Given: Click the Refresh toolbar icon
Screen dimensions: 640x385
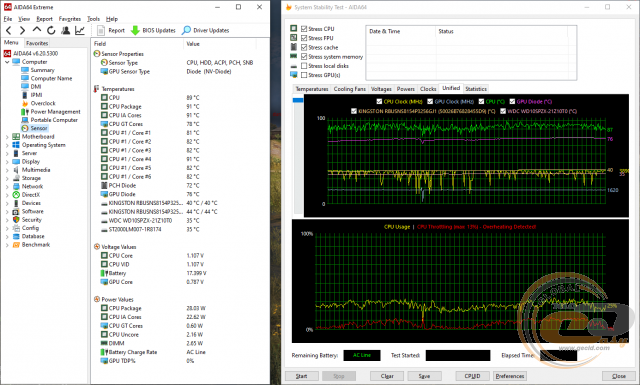Looking at the screenshot, I should point(51,30).
